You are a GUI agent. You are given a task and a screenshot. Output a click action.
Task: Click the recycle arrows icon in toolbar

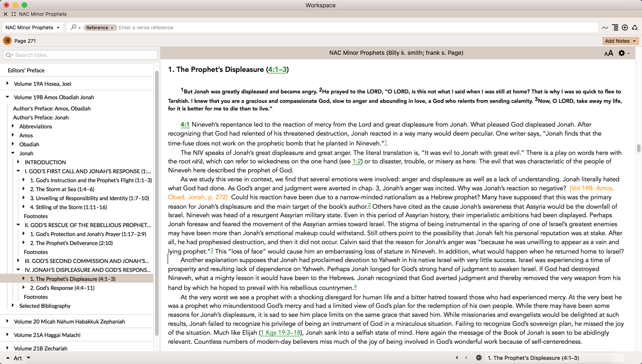634,28
